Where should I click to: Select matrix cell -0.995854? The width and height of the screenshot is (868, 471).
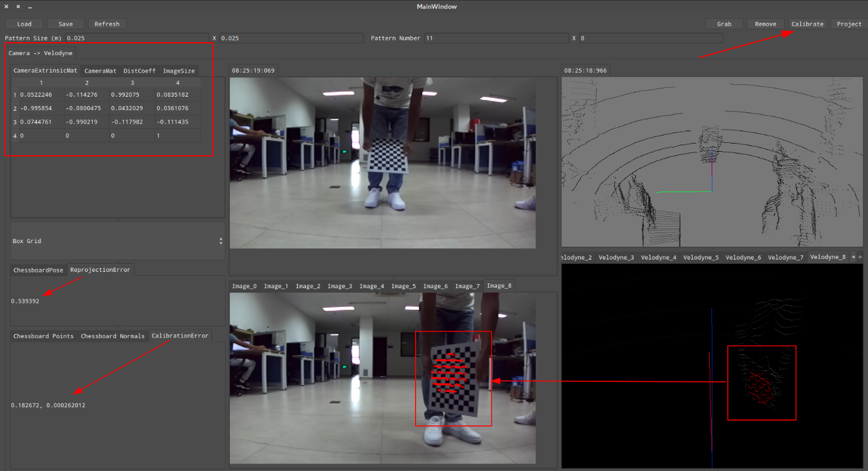coord(41,108)
